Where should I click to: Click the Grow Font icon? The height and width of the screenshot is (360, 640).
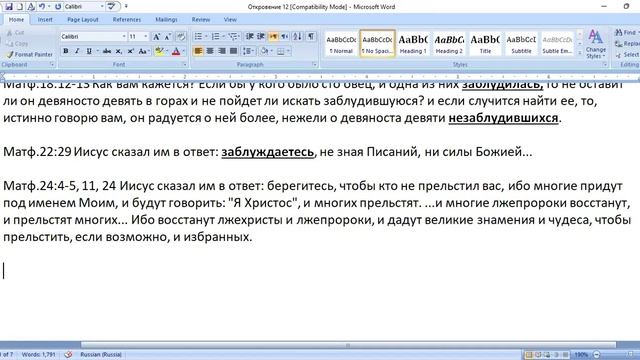click(156, 37)
